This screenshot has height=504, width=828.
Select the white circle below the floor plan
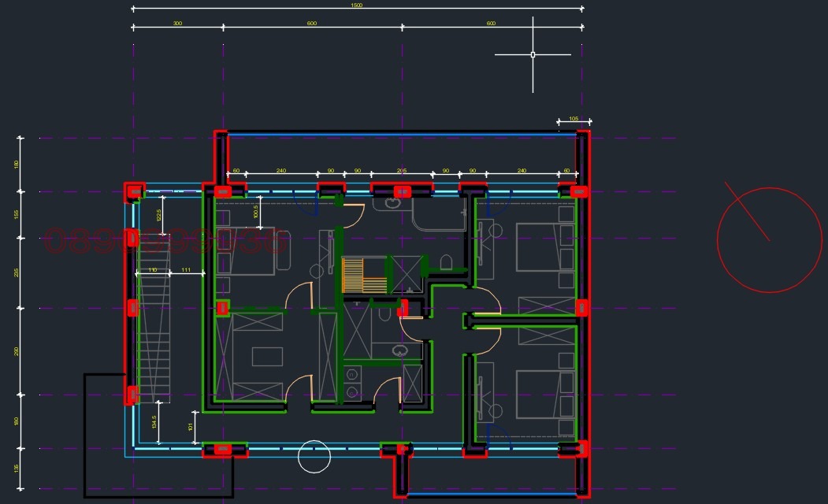[314, 457]
